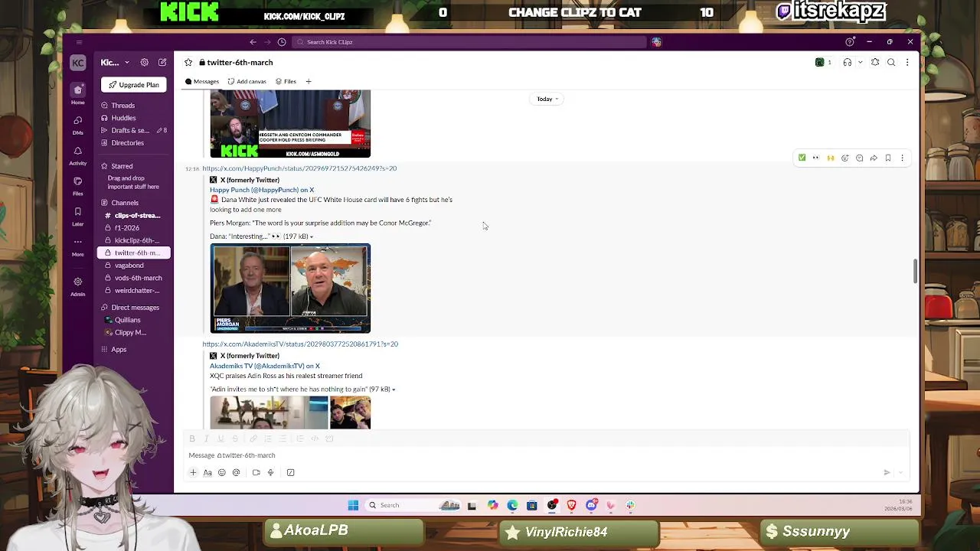This screenshot has height=551, width=980.
Task: React with the green checkmark emoji
Action: (802, 158)
